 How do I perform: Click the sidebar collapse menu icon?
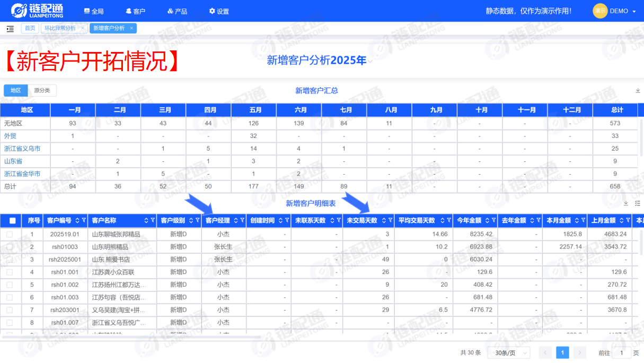pos(10,29)
